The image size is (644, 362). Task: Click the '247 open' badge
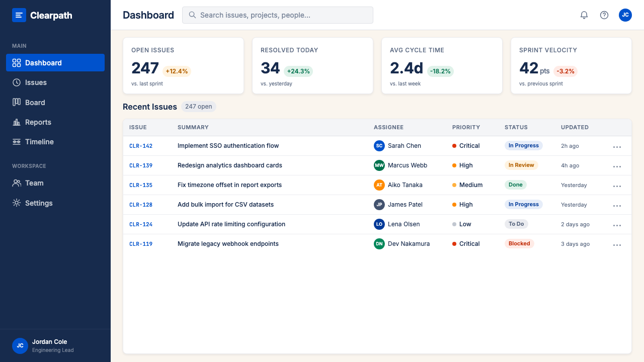199,107
